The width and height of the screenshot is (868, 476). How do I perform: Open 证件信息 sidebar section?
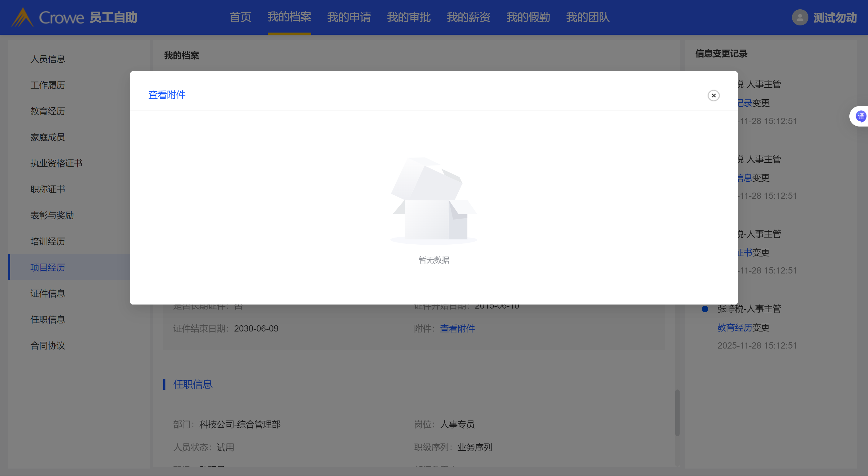[x=47, y=294]
